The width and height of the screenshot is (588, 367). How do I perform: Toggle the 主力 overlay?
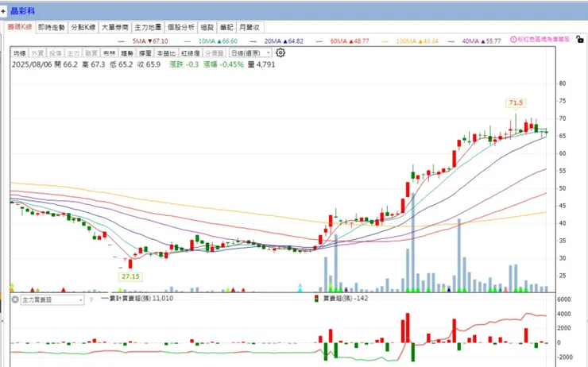[x=73, y=53]
